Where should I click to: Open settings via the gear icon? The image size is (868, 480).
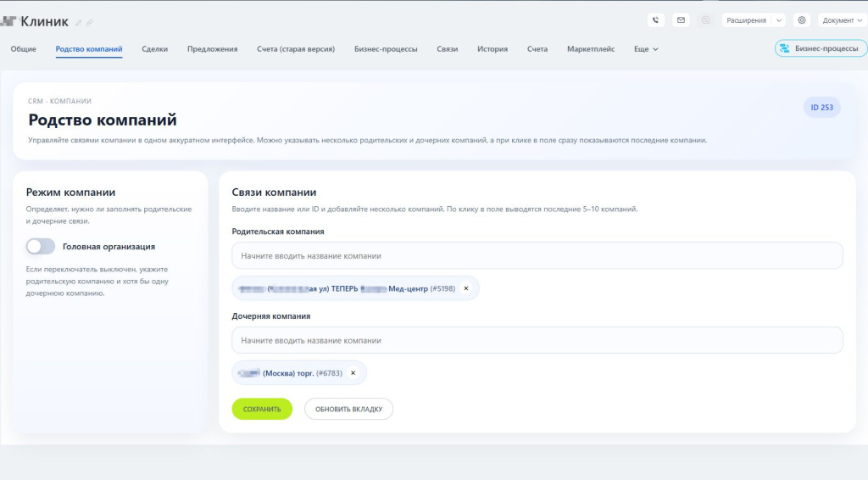[x=802, y=20]
